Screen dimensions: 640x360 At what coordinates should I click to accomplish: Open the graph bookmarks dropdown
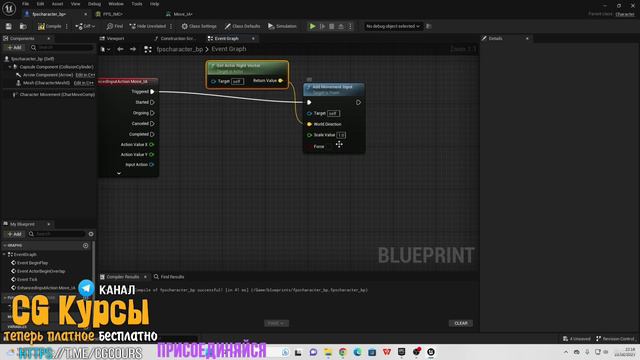(105, 49)
